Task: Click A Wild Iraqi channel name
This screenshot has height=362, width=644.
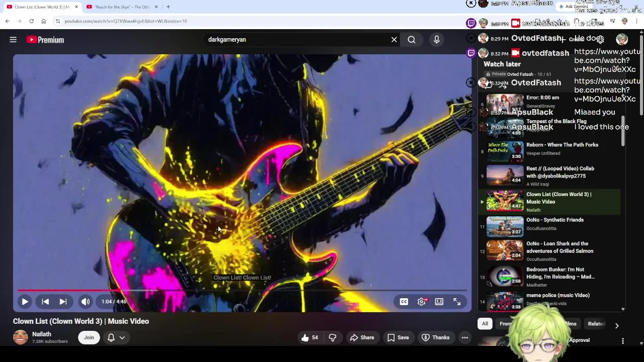Action: coord(537,184)
